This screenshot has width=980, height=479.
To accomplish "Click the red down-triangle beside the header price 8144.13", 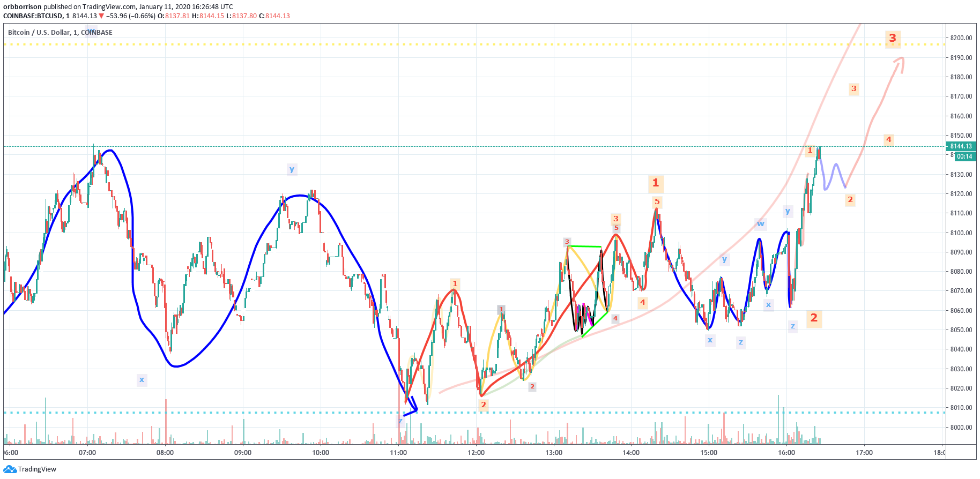I will [101, 16].
